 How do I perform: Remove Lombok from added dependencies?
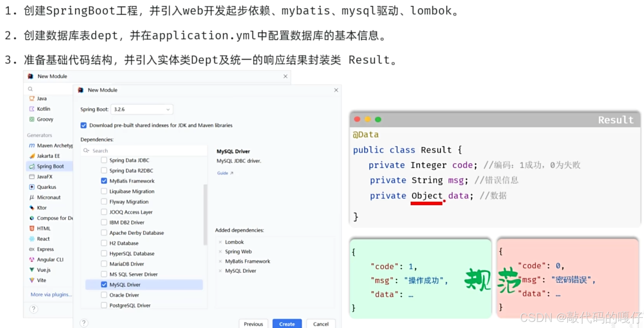(x=220, y=242)
